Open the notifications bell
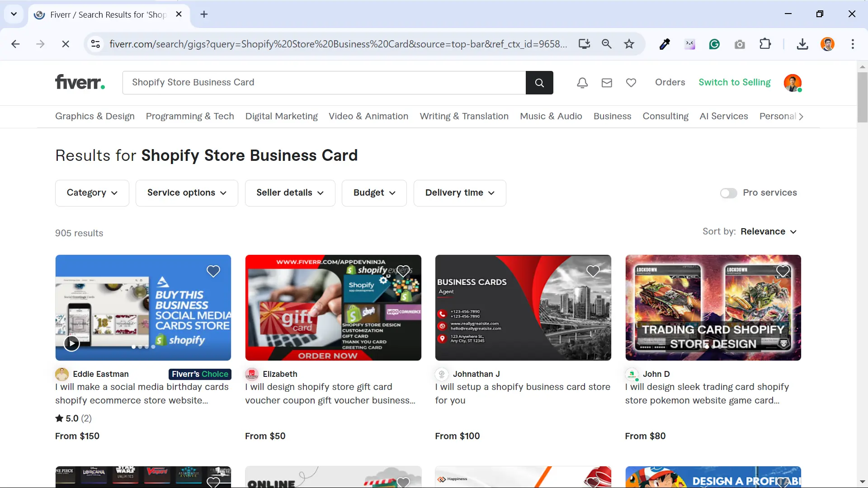868x488 pixels. click(582, 83)
